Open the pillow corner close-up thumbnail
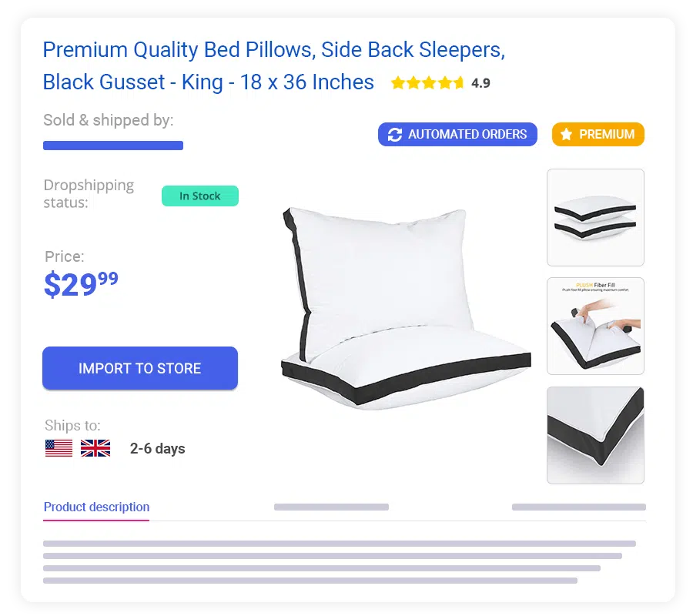Screen dimensions: 693x616 pyautogui.click(x=595, y=435)
